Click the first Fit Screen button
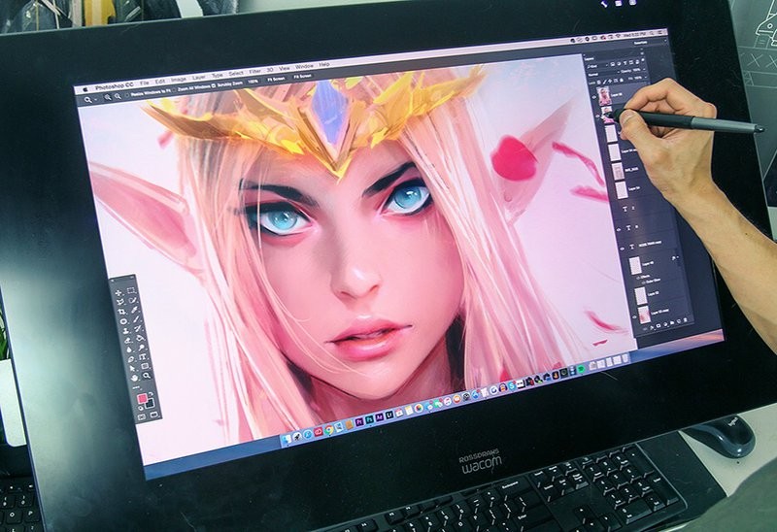The image size is (777, 532). click(x=276, y=79)
